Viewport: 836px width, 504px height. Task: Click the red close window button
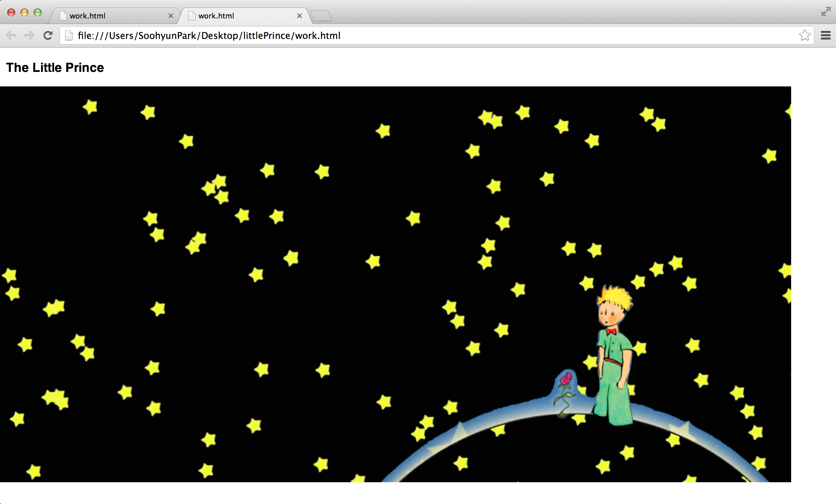point(11,13)
